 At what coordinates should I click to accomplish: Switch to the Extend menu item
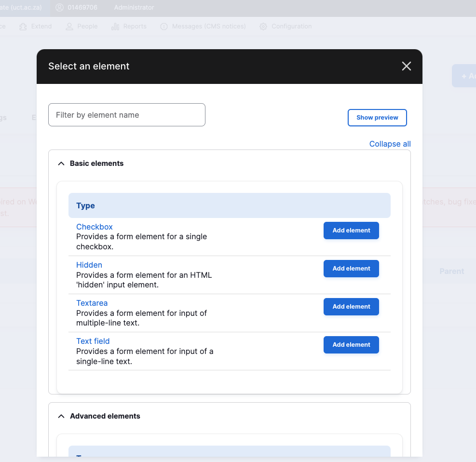pyautogui.click(x=41, y=27)
